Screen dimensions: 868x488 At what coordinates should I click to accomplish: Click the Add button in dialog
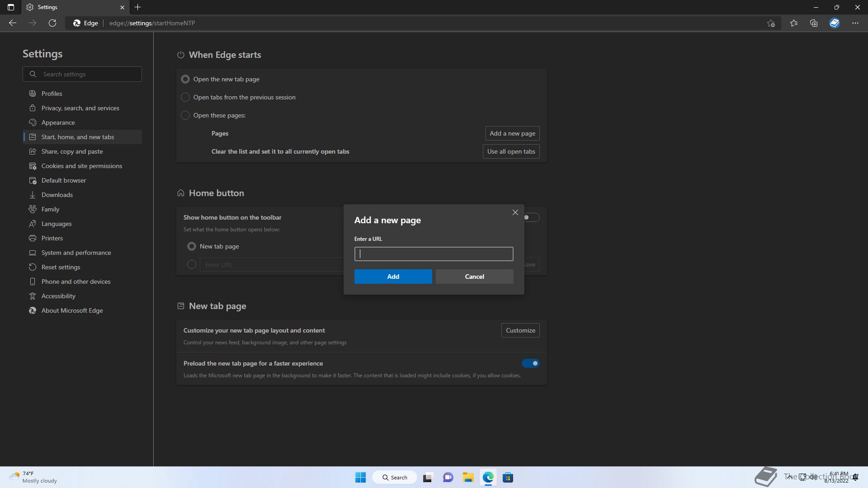[393, 277]
